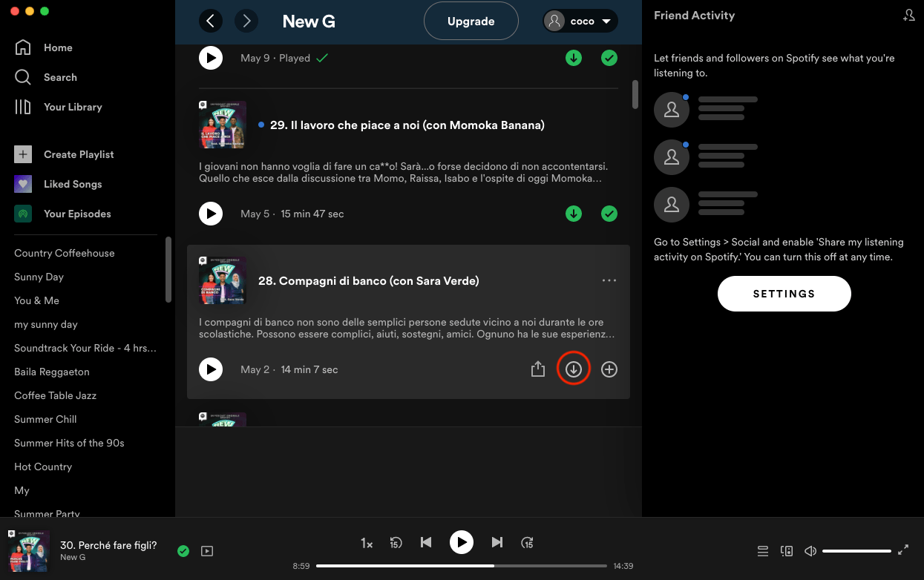Click the SETTINGS button
The height and width of the screenshot is (580, 924).
click(784, 294)
